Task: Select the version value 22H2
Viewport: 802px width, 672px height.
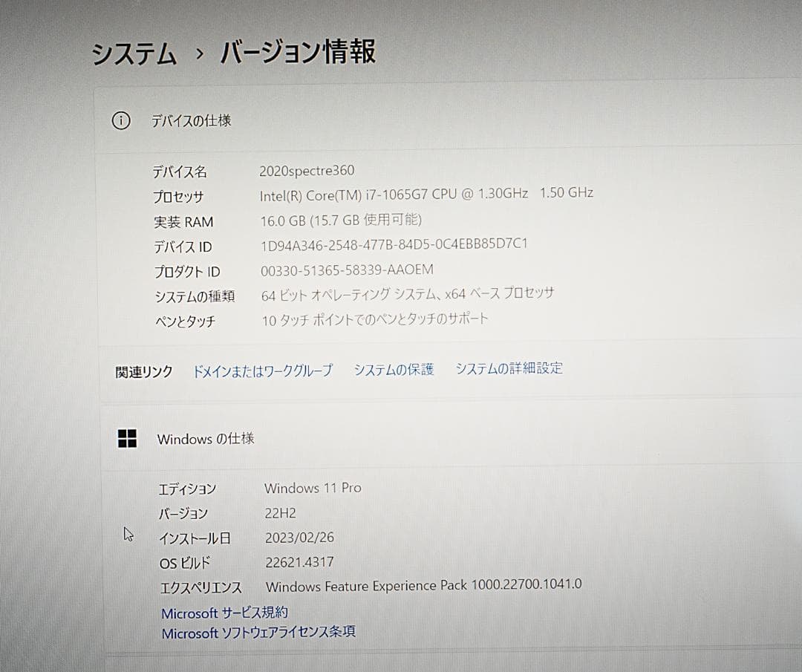Action: click(x=280, y=513)
